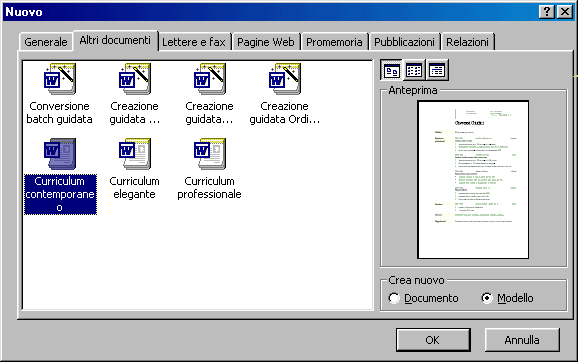
Task: Select the Curriculum contemporaneo template icon
Action: (60, 154)
